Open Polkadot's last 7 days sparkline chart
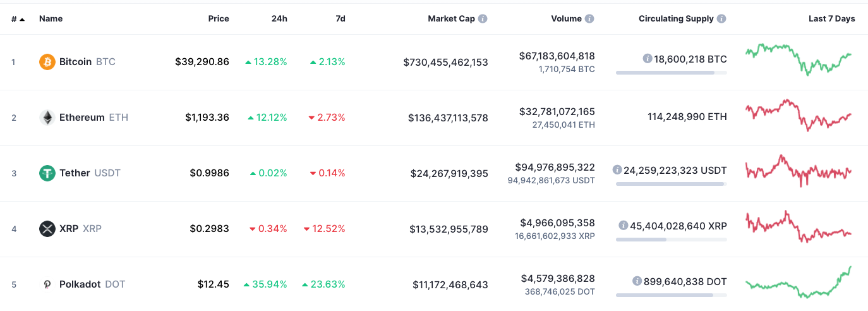The image size is (868, 311). point(799,282)
